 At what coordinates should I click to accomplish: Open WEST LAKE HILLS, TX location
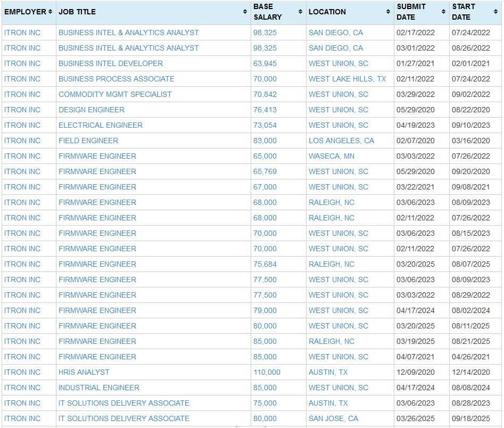(x=347, y=79)
